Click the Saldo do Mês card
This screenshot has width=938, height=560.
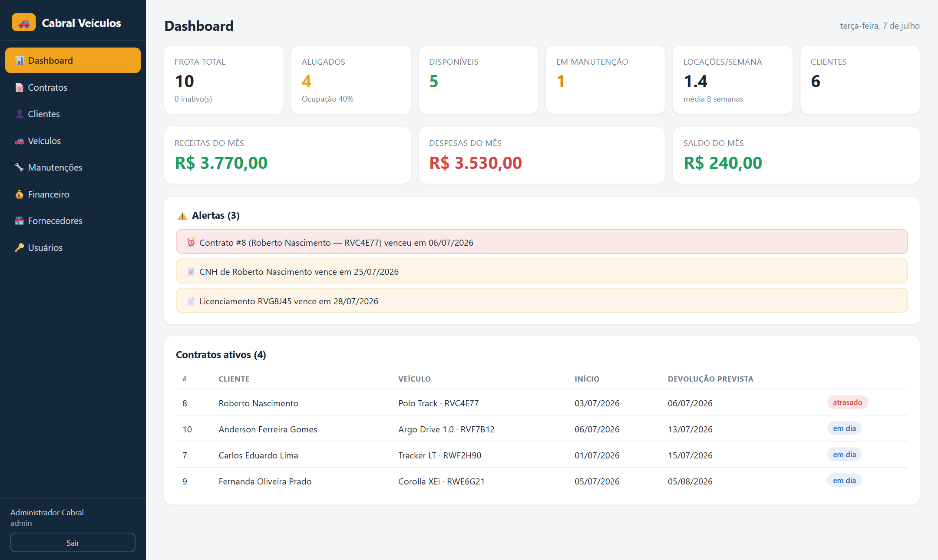point(796,155)
